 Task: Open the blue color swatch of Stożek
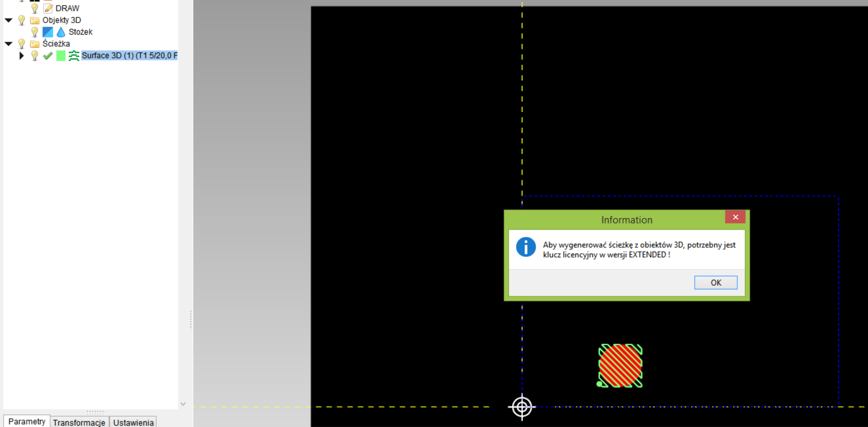click(48, 32)
